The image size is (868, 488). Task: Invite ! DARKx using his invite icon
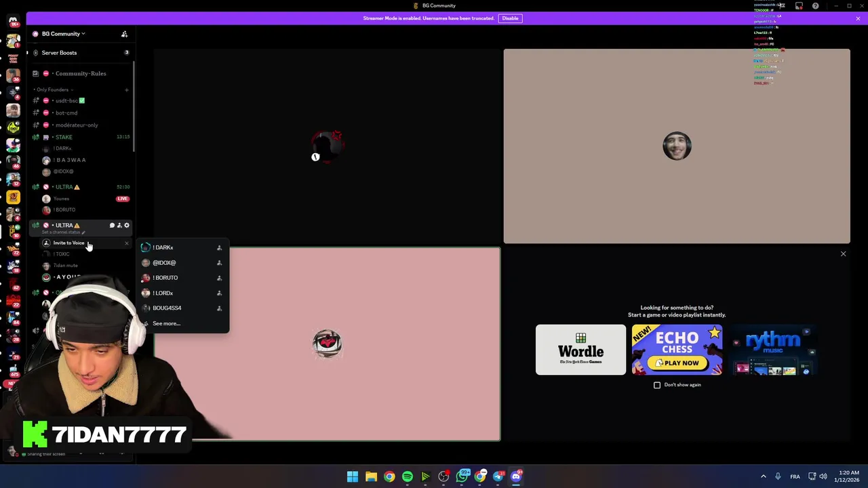pos(219,248)
